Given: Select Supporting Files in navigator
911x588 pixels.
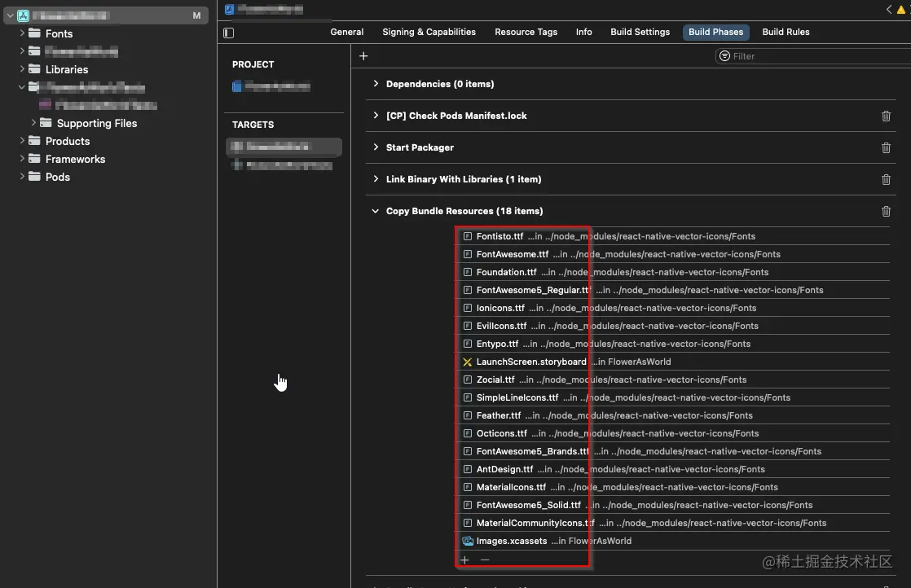Looking at the screenshot, I should click(x=97, y=123).
